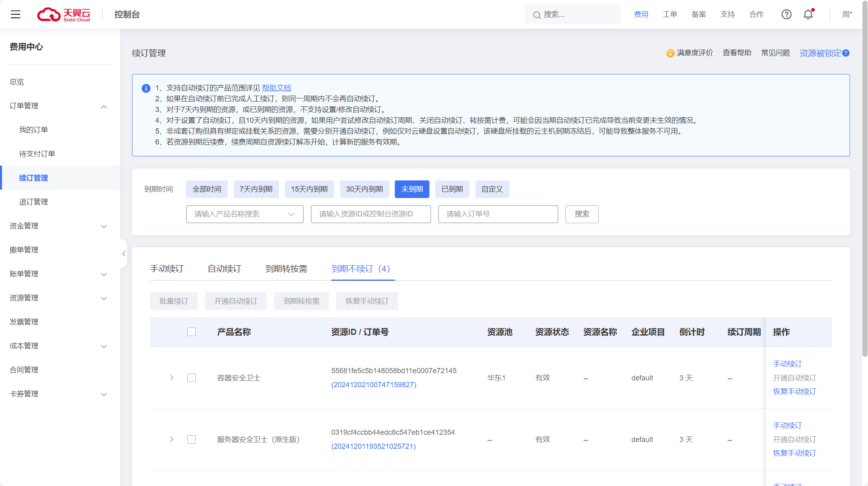Click the 开通自动续订 batch button
The width and height of the screenshot is (868, 486).
pyautogui.click(x=236, y=301)
